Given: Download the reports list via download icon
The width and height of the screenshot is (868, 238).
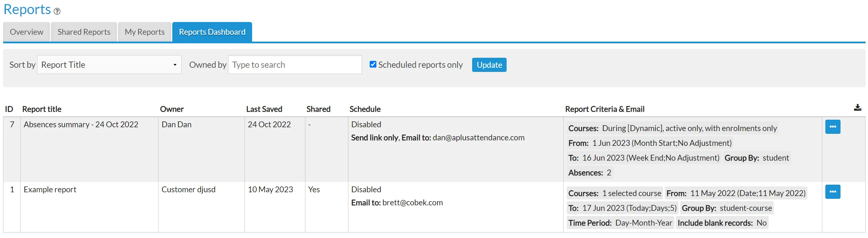Looking at the screenshot, I should (x=857, y=108).
